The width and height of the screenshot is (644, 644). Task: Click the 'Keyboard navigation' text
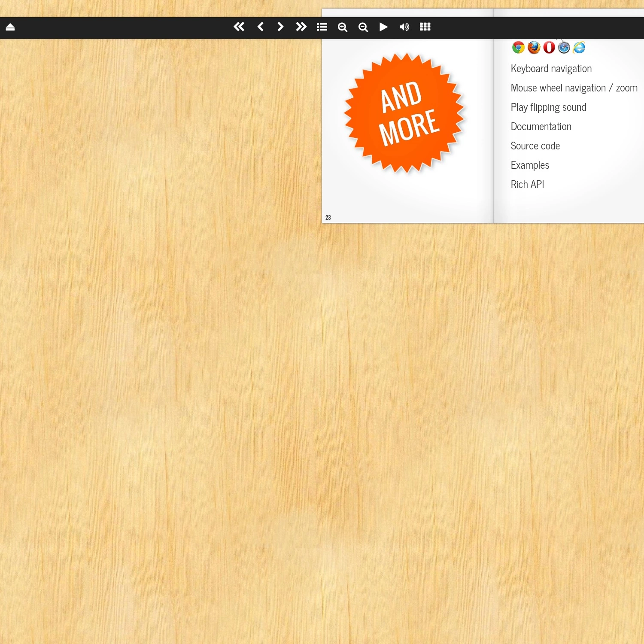click(x=551, y=69)
